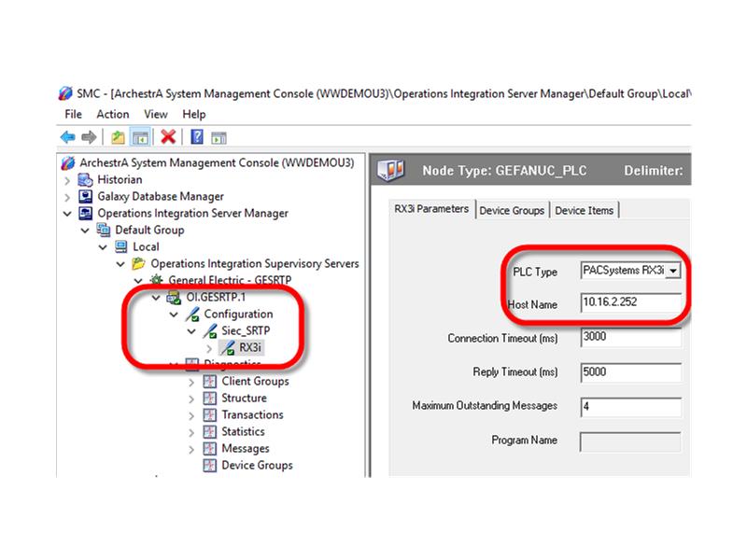Collapse the Local node
The height and width of the screenshot is (560, 747).
[x=103, y=247]
